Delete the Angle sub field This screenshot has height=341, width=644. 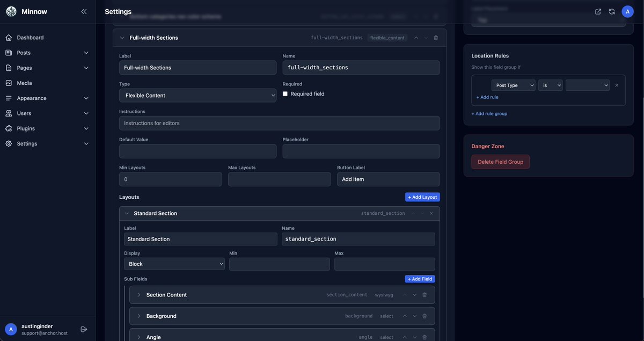click(x=425, y=337)
